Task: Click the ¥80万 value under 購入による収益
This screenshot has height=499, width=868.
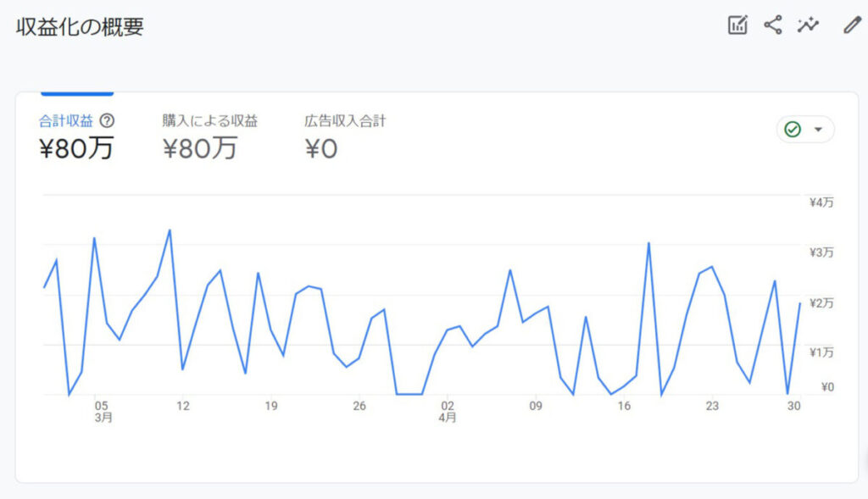Action: click(x=200, y=149)
